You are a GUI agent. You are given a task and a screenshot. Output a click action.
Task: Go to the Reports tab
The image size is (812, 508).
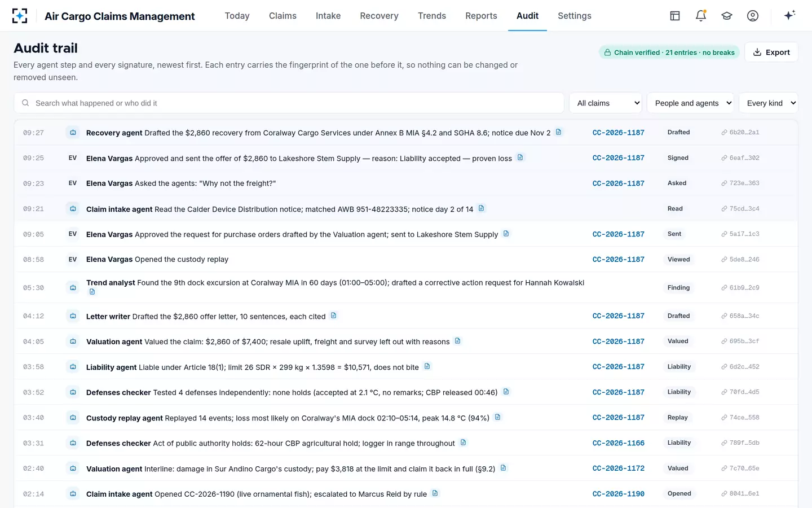click(x=481, y=16)
